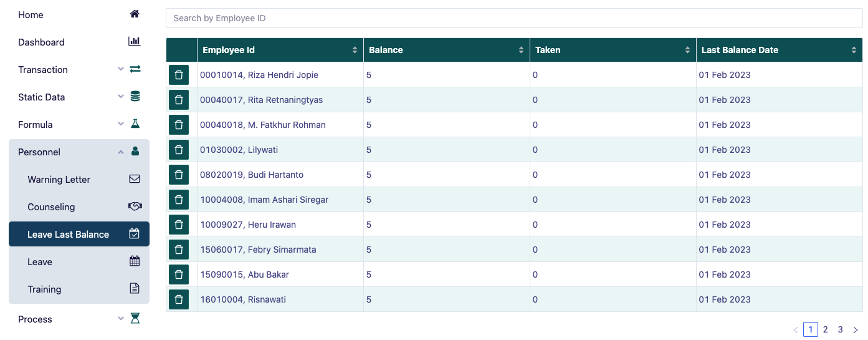The width and height of the screenshot is (868, 340).
Task: Go to page 2 of results
Action: click(x=825, y=329)
